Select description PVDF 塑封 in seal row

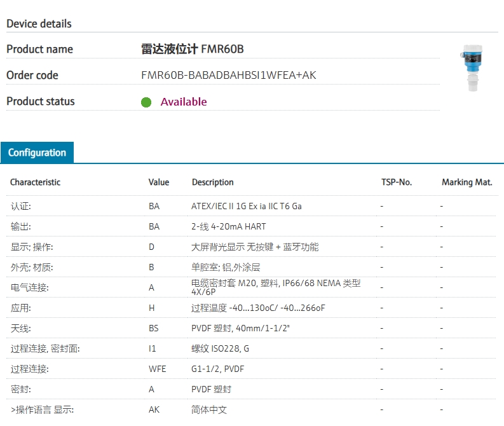pos(211,389)
